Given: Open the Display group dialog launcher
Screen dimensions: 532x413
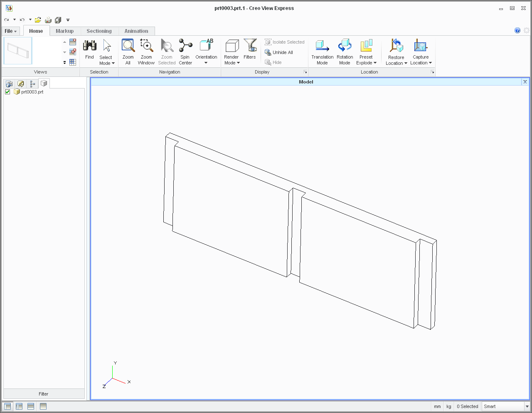Looking at the screenshot, I should 305,72.
